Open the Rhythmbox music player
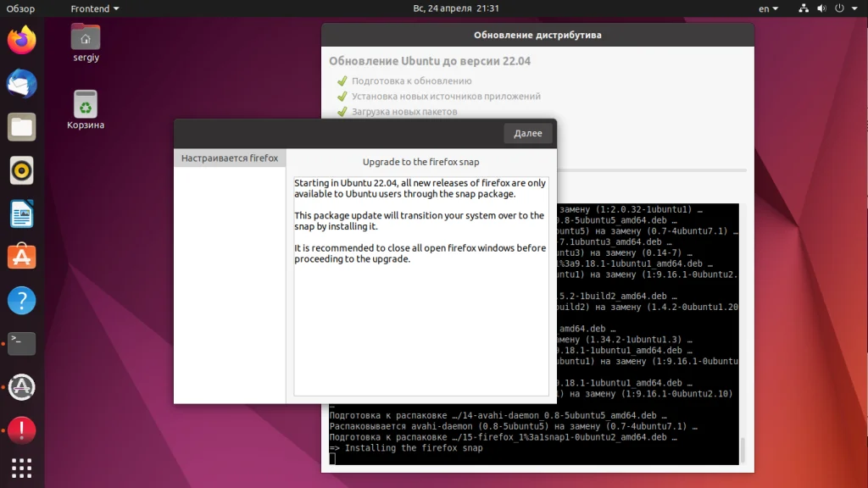 (x=20, y=170)
